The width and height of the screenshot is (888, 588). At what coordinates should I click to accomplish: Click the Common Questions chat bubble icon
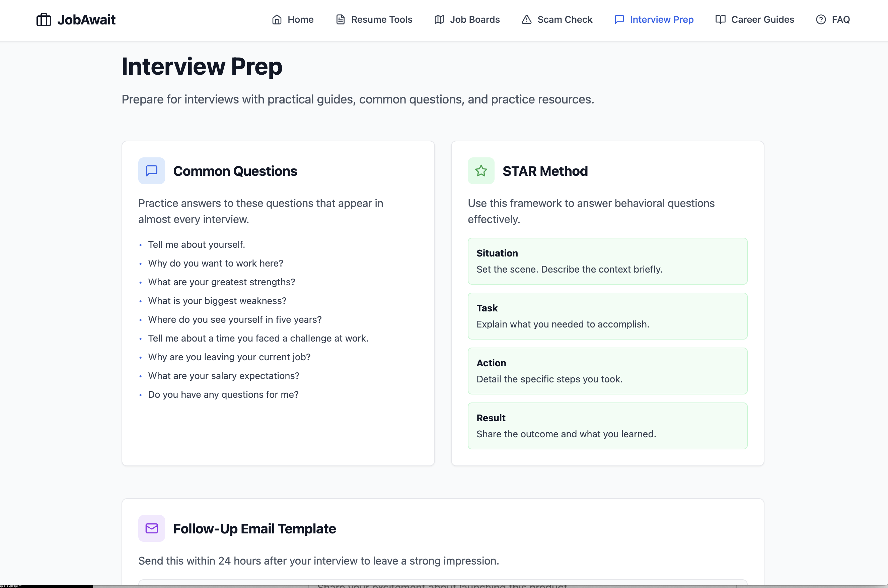pyautogui.click(x=151, y=171)
